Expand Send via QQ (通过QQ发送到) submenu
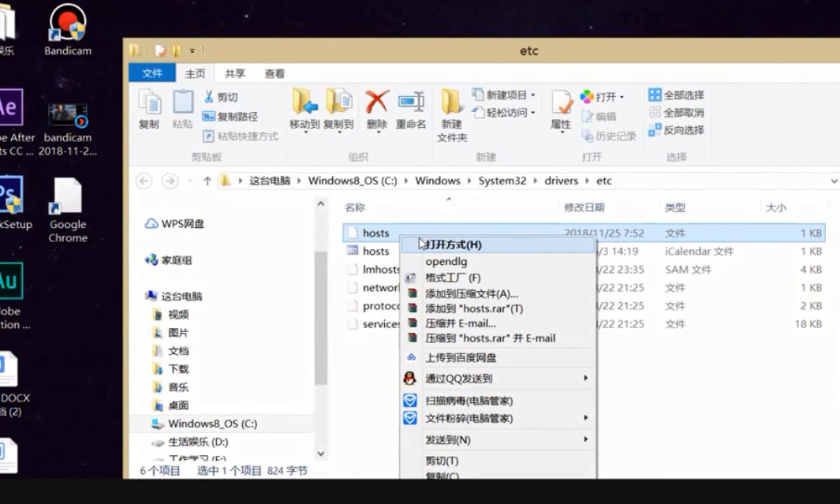This screenshot has height=504, width=840. point(498,378)
